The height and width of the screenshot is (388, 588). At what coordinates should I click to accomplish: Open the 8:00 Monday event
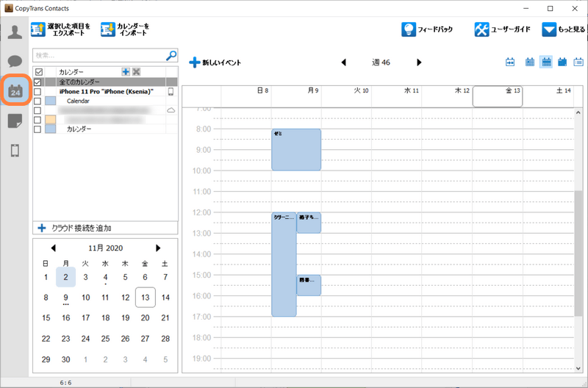click(296, 150)
